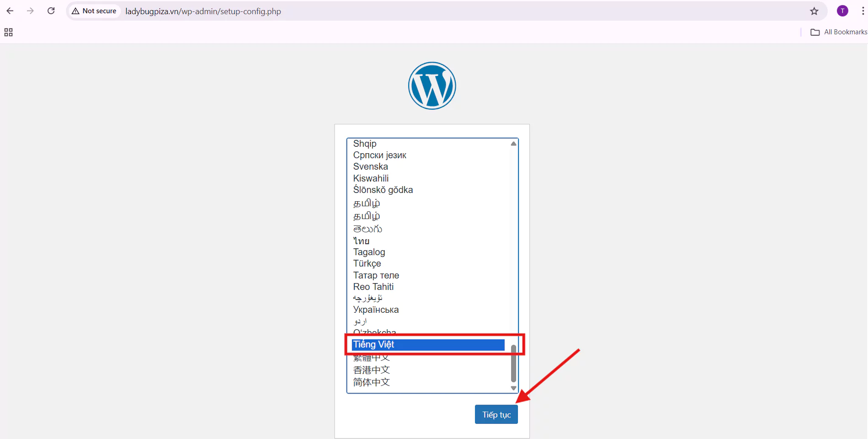Choose Kiswahili language option

(428, 178)
